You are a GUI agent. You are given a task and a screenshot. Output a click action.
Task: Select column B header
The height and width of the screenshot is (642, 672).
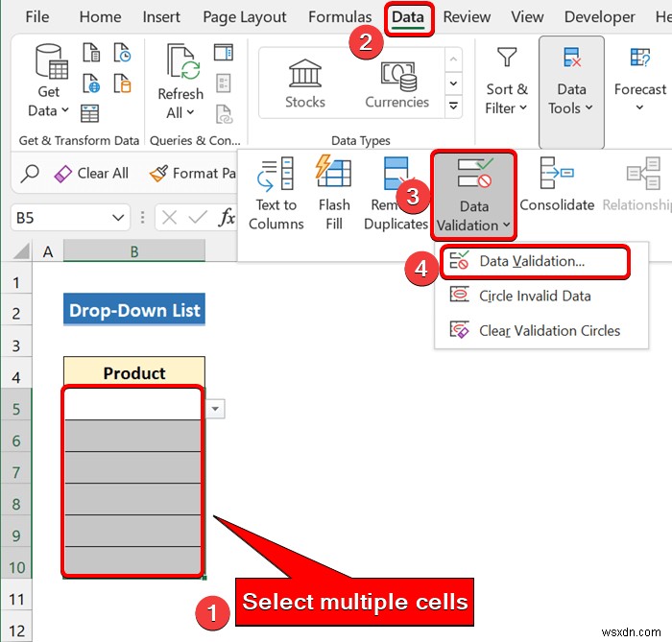(134, 251)
